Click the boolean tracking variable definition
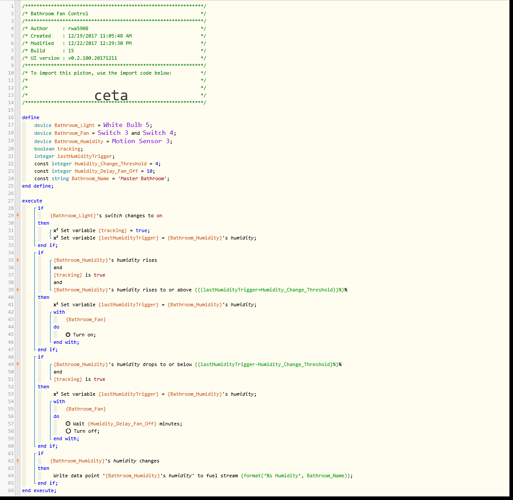The height and width of the screenshot is (500, 513). coord(58,149)
